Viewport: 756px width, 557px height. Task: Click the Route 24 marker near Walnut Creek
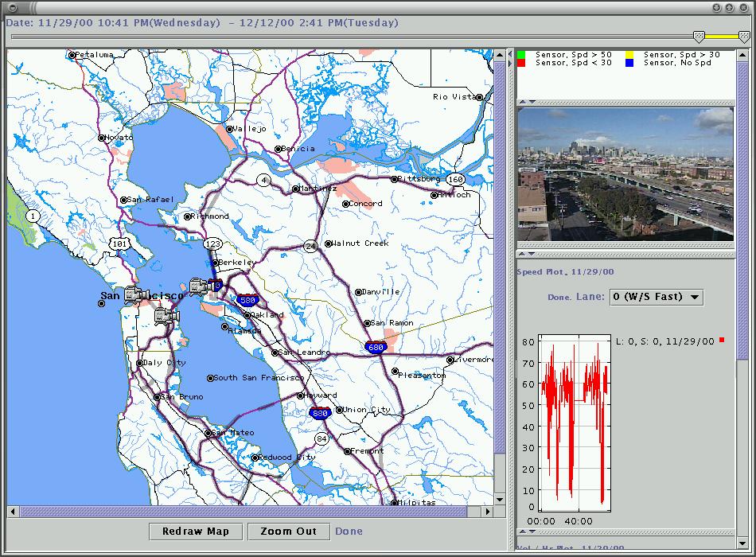(311, 247)
